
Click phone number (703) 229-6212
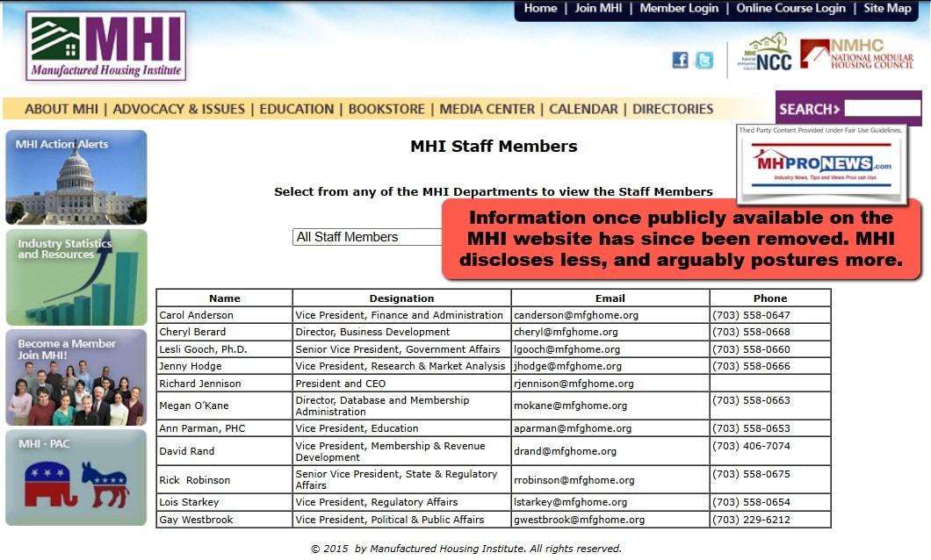(x=751, y=520)
